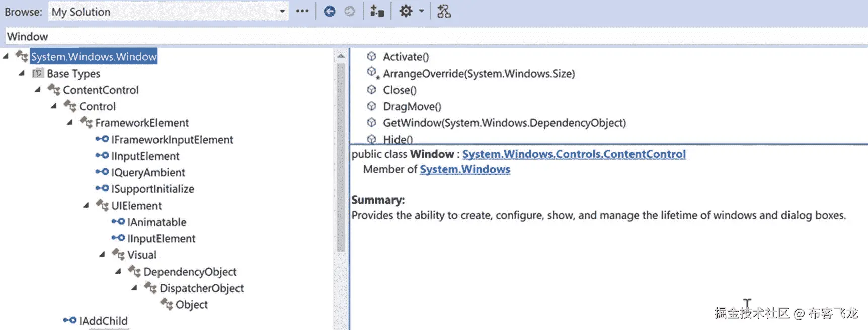Click the ContentControl class icon
The image size is (868, 330).
(x=54, y=90)
